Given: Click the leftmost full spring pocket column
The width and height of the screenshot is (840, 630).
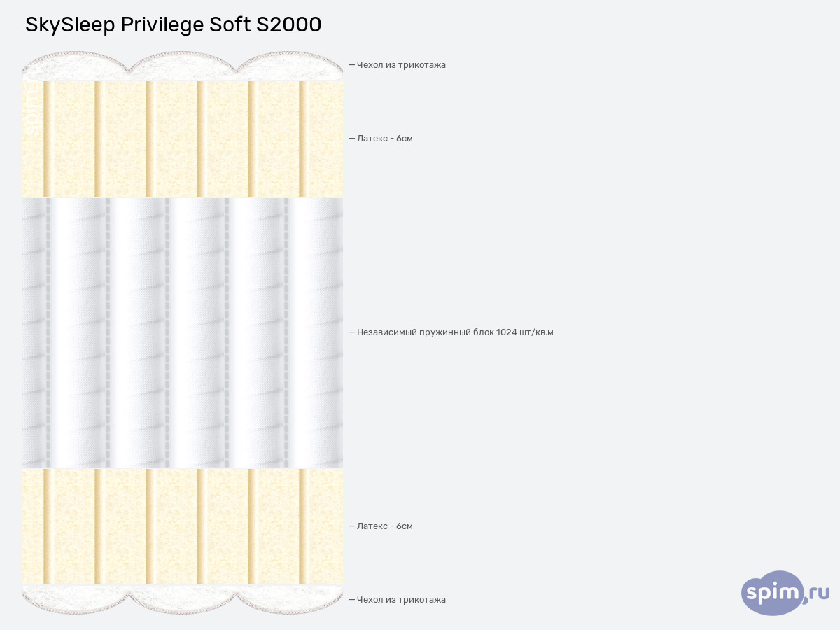Looking at the screenshot, I should (78, 332).
